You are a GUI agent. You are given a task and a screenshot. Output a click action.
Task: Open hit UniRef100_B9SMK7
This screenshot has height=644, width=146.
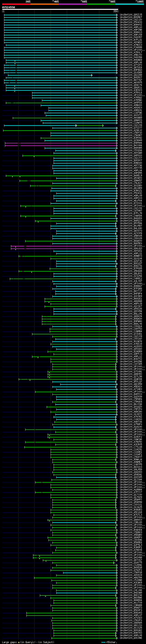(x=131, y=17)
